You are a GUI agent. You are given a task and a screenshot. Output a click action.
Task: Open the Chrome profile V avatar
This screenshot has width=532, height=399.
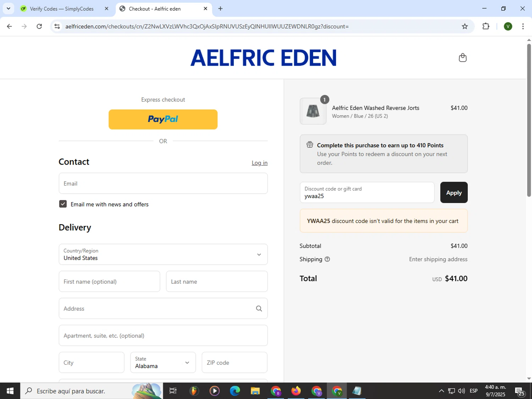[x=508, y=26]
